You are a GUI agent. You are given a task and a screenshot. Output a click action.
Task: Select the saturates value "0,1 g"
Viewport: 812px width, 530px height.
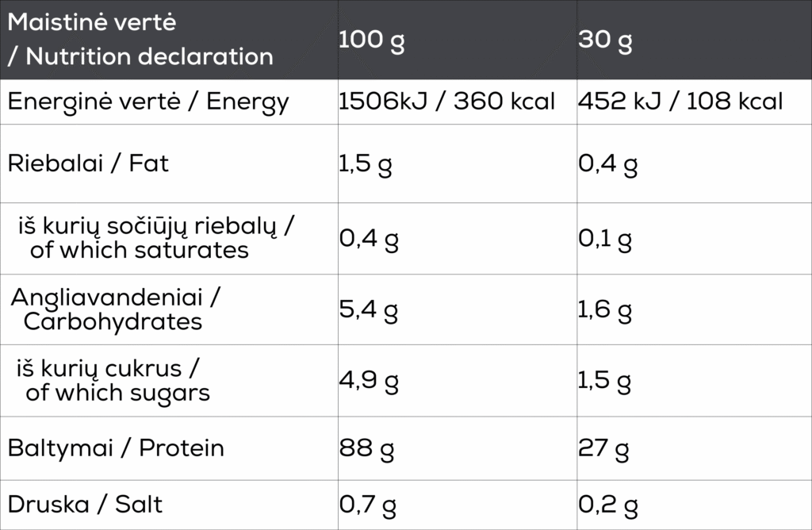coord(605,240)
